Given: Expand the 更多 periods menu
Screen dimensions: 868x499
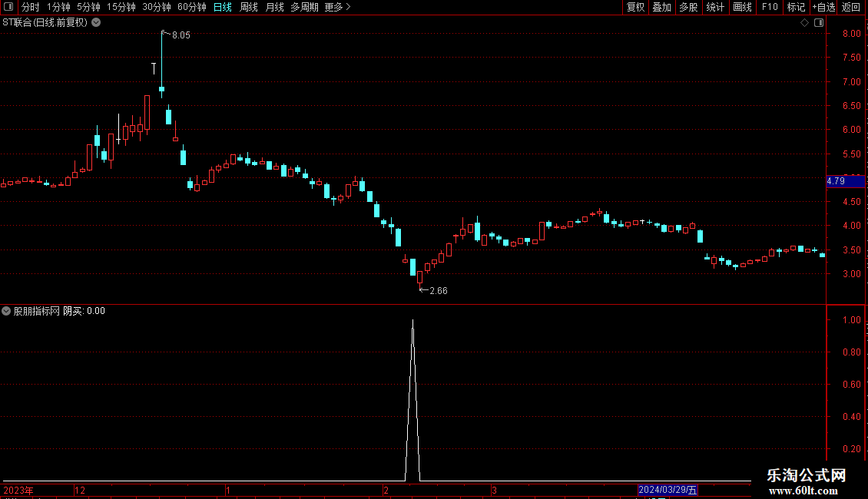Looking at the screenshot, I should pos(338,7).
